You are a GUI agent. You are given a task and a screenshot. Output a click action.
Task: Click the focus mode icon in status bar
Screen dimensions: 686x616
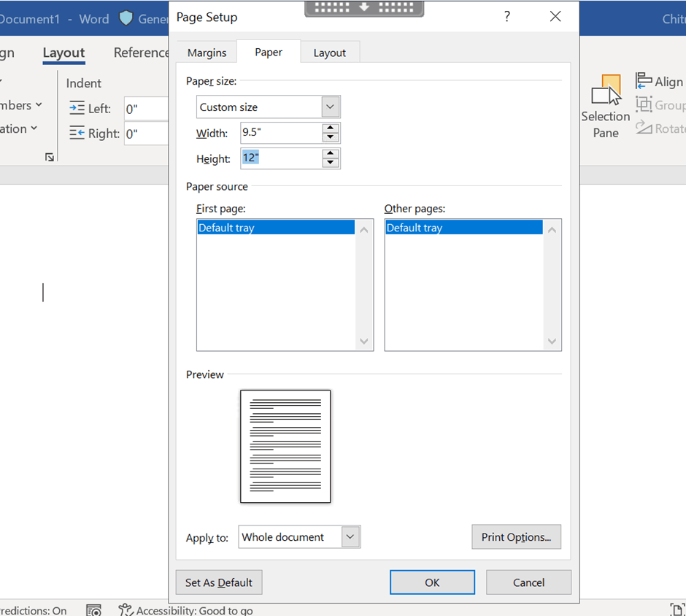(677, 610)
